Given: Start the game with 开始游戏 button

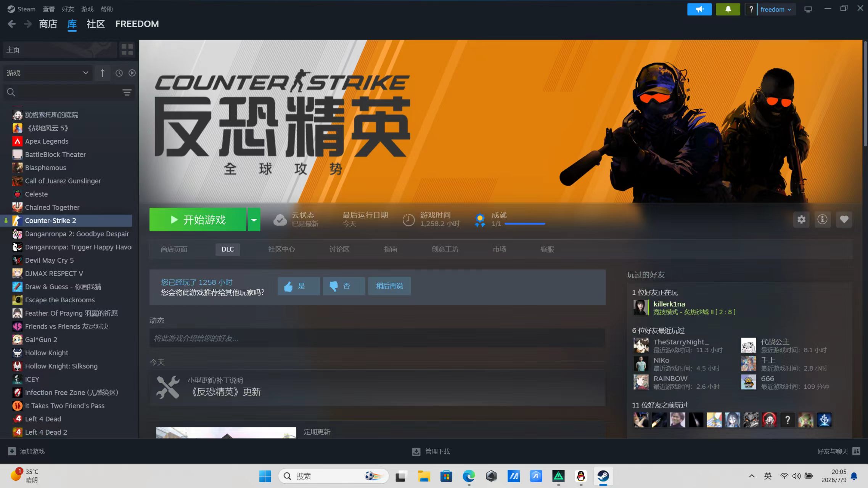Looking at the screenshot, I should coord(198,220).
